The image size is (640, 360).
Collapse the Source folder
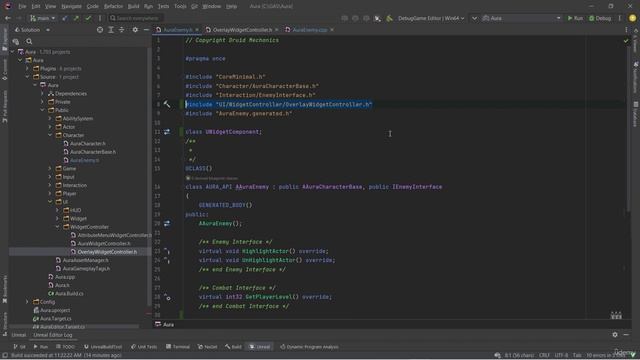coord(27,77)
